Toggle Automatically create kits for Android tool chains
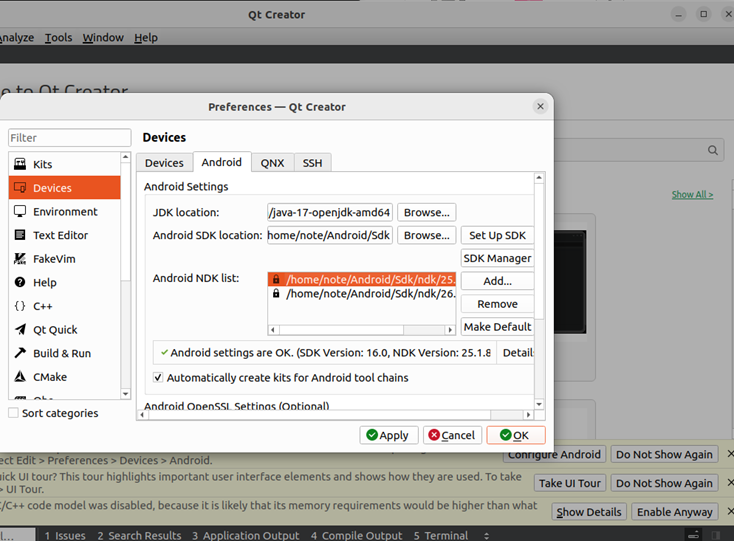The height and width of the screenshot is (541, 734). tap(158, 377)
